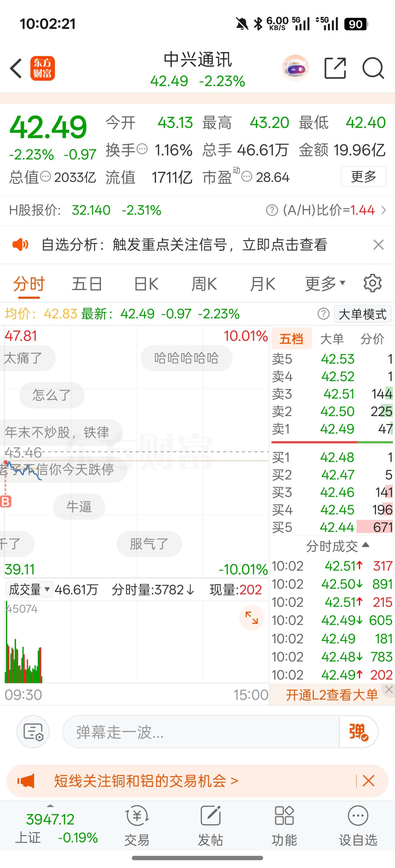
Task: Tap the H股报价 32.140 value
Action: 91,210
